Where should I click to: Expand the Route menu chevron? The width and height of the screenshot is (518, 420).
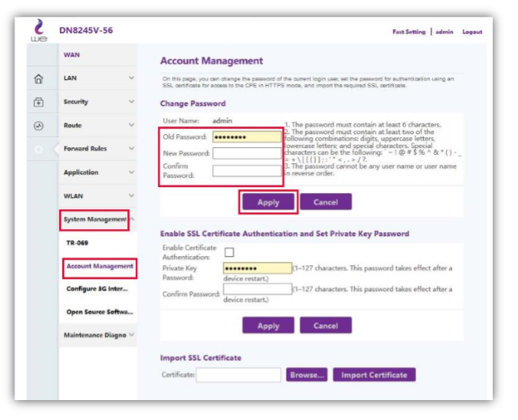pyautogui.click(x=132, y=125)
